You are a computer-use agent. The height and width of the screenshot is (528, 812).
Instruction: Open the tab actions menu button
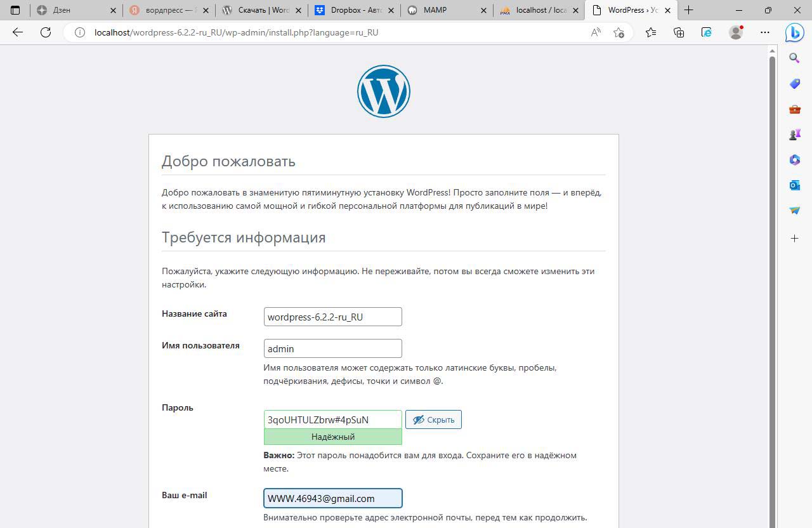coord(15,10)
